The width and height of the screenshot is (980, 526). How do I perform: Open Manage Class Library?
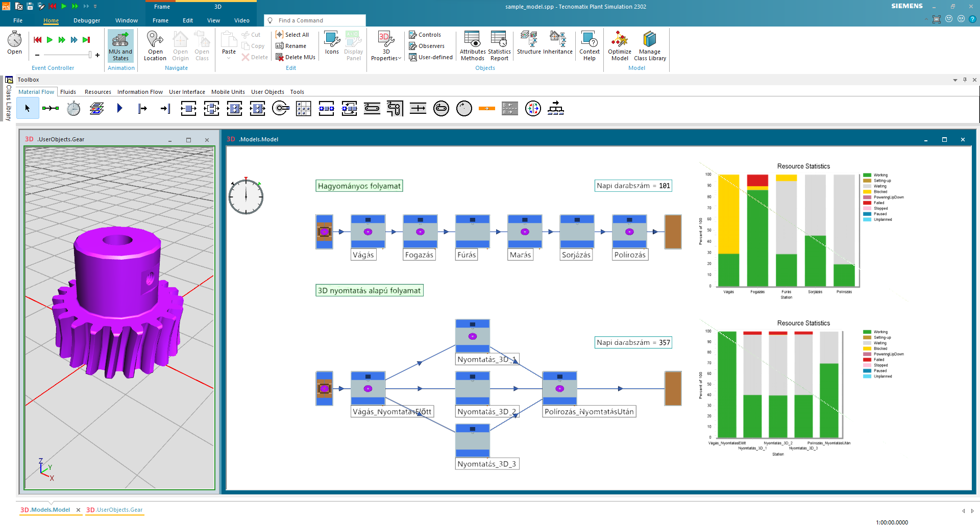click(x=650, y=45)
